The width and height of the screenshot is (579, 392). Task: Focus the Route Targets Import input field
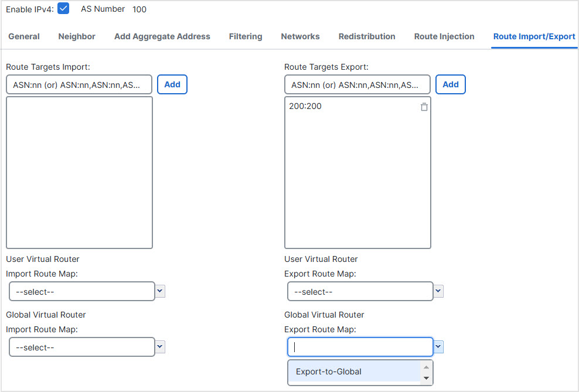pos(79,84)
